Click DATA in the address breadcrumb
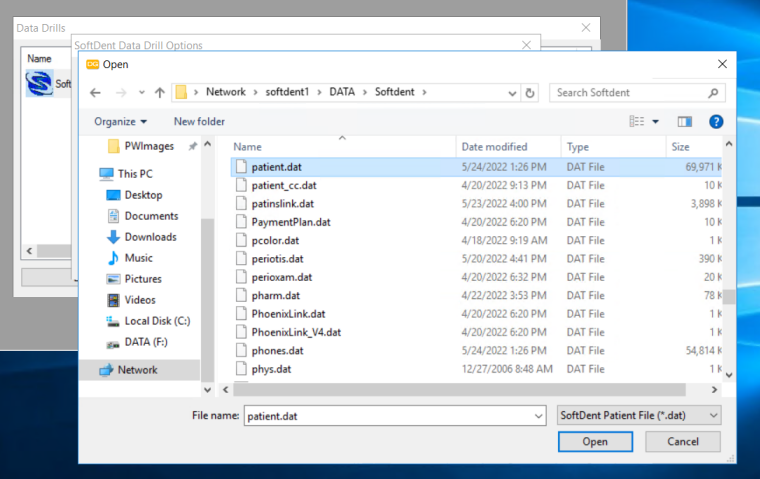 [342, 92]
